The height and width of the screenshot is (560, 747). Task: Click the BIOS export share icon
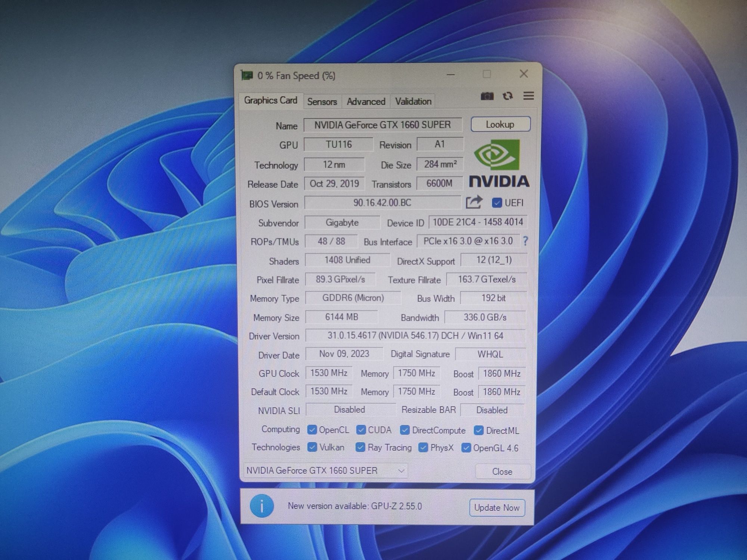point(474,203)
